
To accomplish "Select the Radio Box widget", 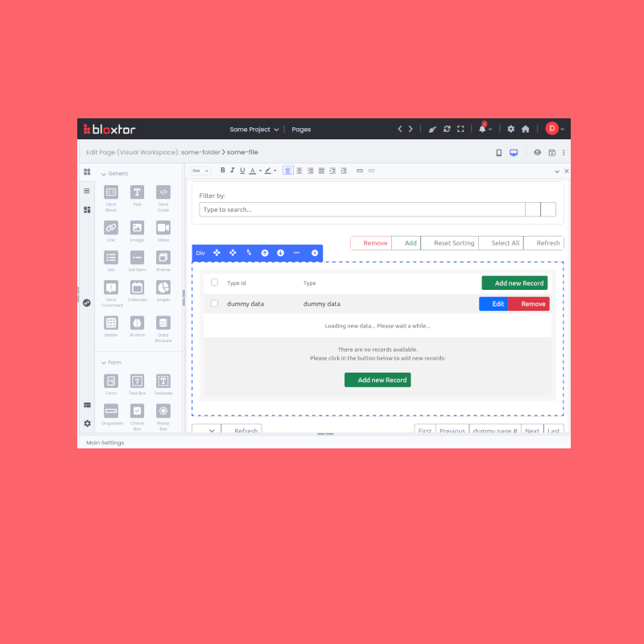I will click(x=163, y=416).
